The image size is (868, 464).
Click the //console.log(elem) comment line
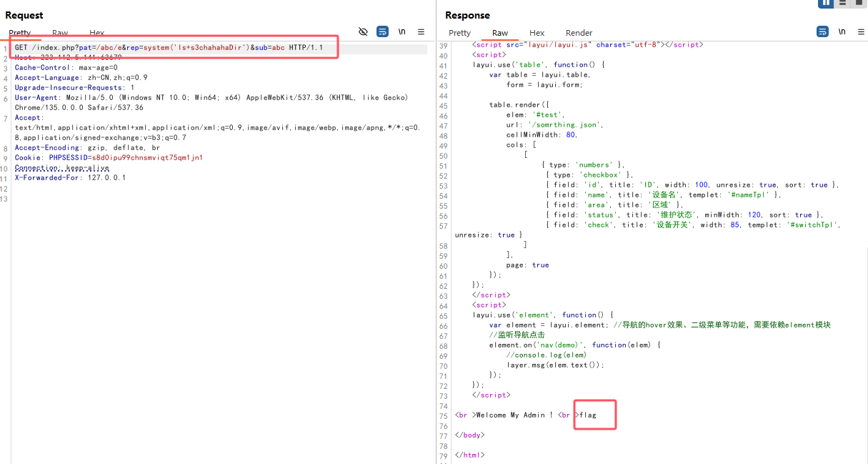(547, 355)
